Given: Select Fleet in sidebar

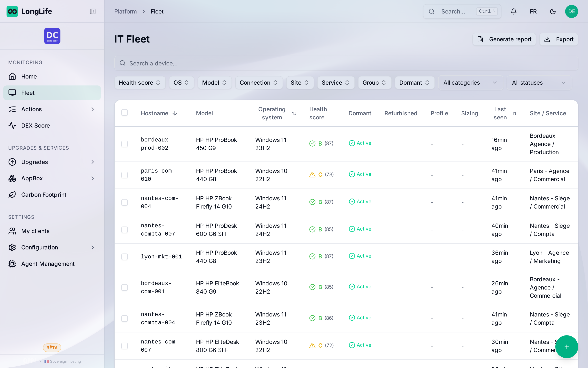Looking at the screenshot, I should 52,93.
